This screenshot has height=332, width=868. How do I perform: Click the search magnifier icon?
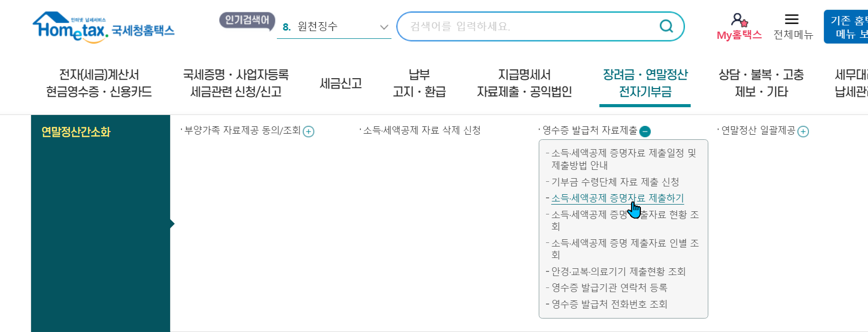(x=666, y=26)
